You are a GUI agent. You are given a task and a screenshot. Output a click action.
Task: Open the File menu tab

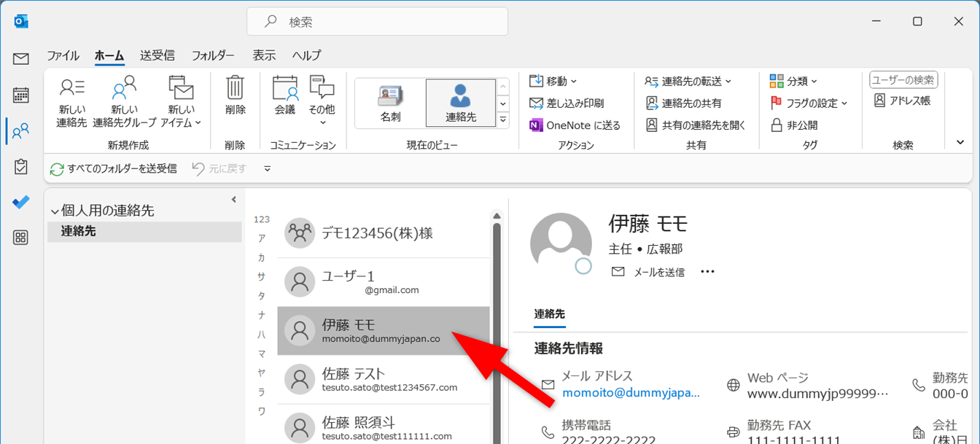point(63,55)
